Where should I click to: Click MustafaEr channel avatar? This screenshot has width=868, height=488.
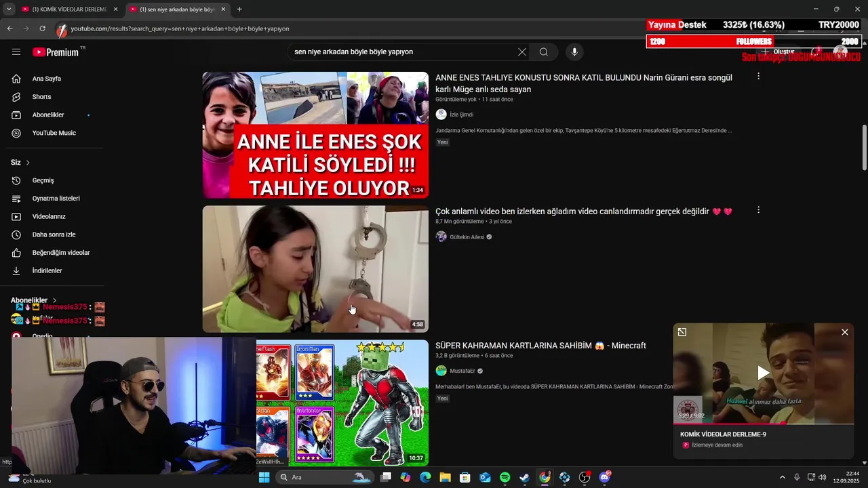pyautogui.click(x=441, y=371)
